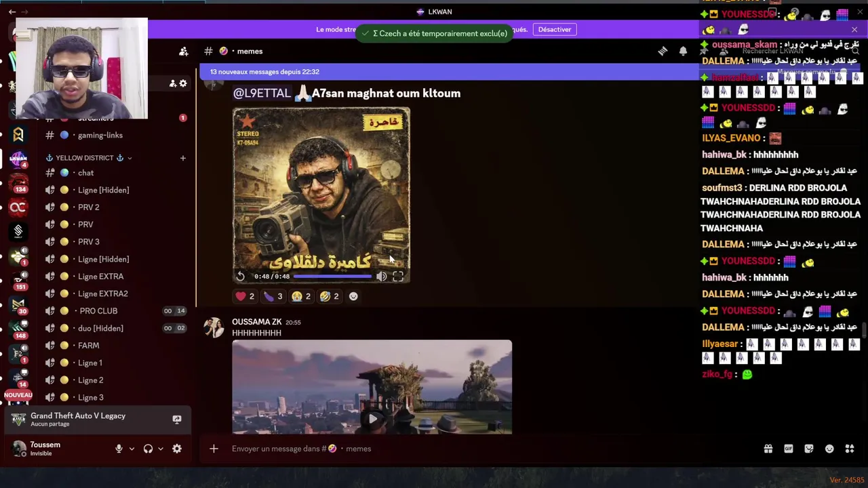Join the FARM voice channel
Viewport: 868px width, 488px height.
click(x=88, y=346)
